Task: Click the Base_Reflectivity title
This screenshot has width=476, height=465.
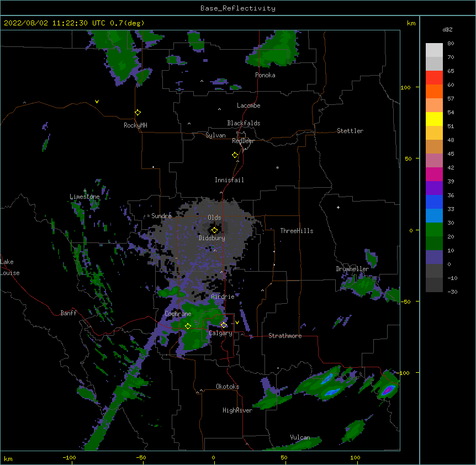Action: tap(238, 8)
